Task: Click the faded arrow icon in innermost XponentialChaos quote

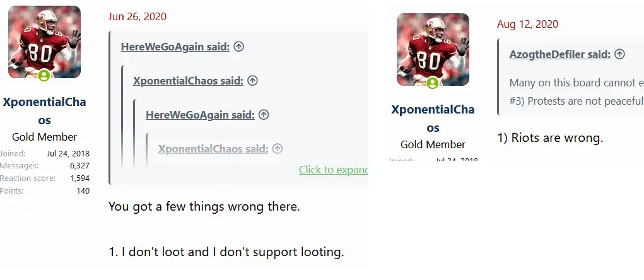Action: pyautogui.click(x=277, y=149)
